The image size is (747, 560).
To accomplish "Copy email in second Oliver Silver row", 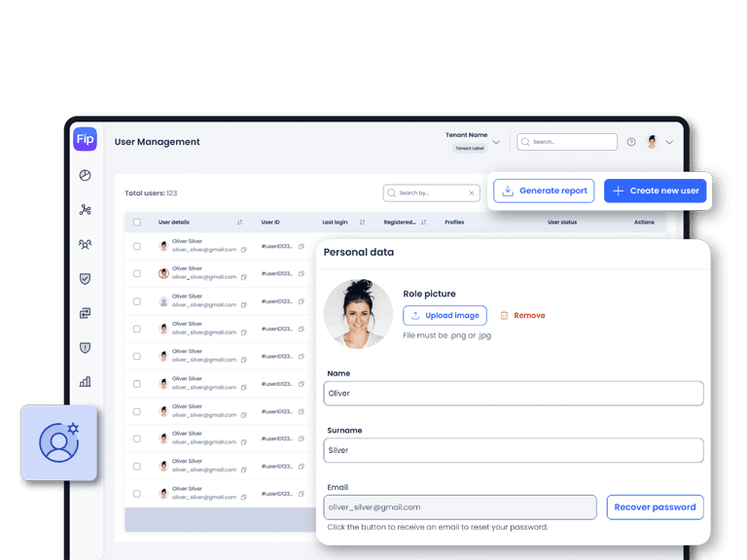I will (244, 277).
